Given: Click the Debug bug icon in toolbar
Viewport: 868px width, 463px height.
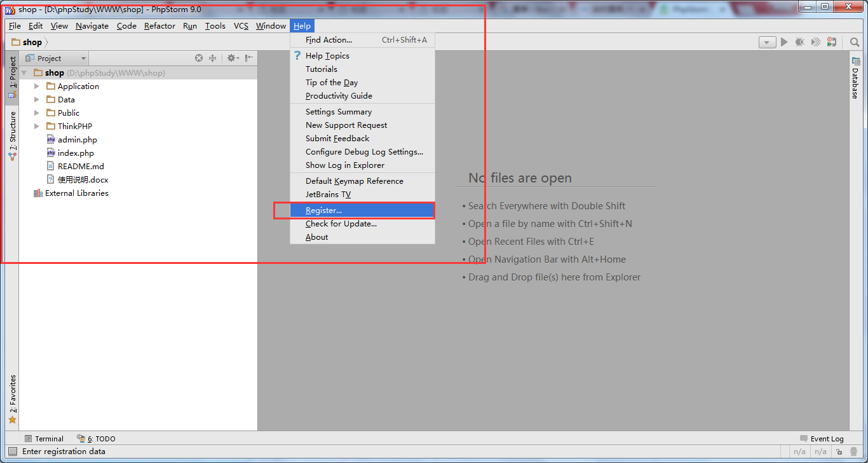Looking at the screenshot, I should pos(800,42).
